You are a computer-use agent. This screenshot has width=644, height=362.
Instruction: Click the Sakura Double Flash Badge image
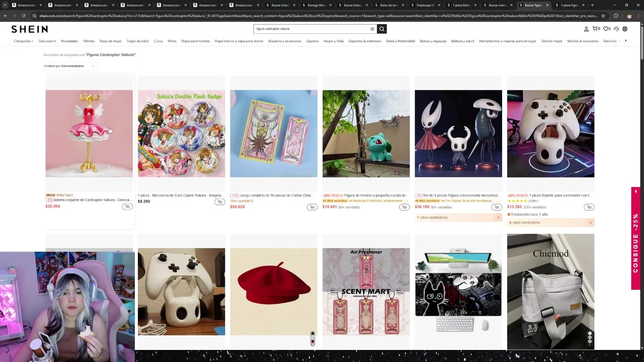[181, 134]
